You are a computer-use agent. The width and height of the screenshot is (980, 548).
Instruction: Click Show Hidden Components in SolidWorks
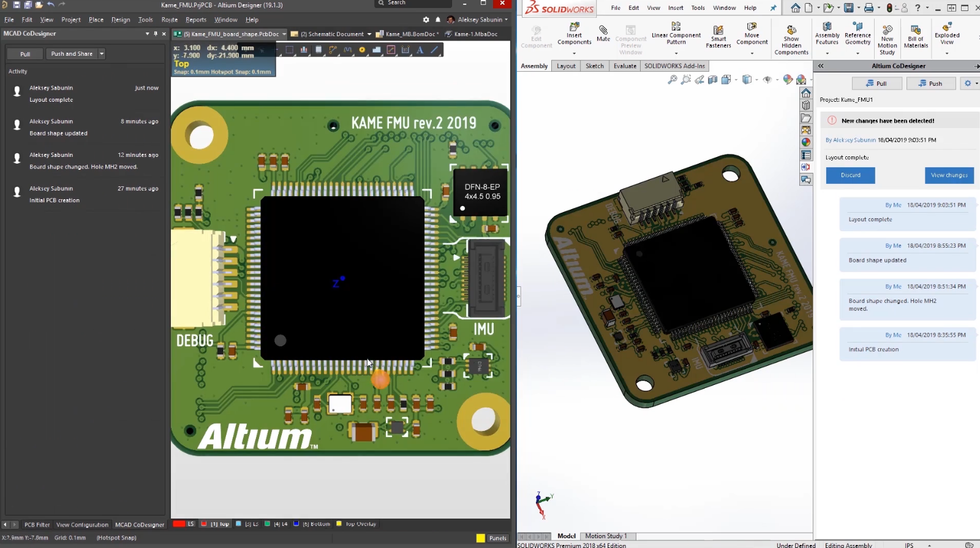(791, 40)
